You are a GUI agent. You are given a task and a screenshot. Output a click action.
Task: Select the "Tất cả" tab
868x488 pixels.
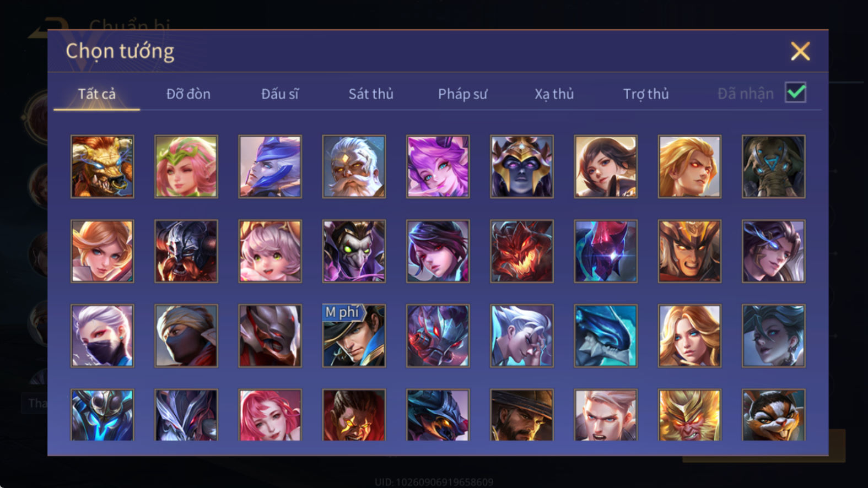(97, 94)
